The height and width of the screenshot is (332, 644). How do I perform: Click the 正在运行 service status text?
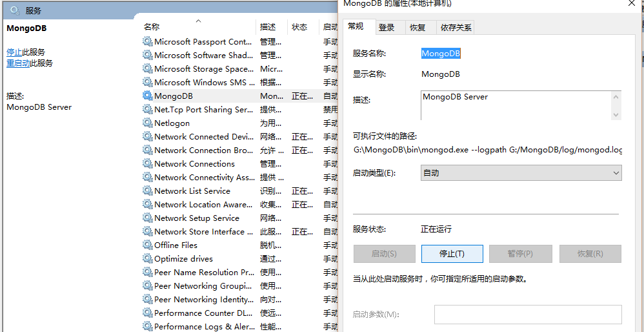click(436, 229)
